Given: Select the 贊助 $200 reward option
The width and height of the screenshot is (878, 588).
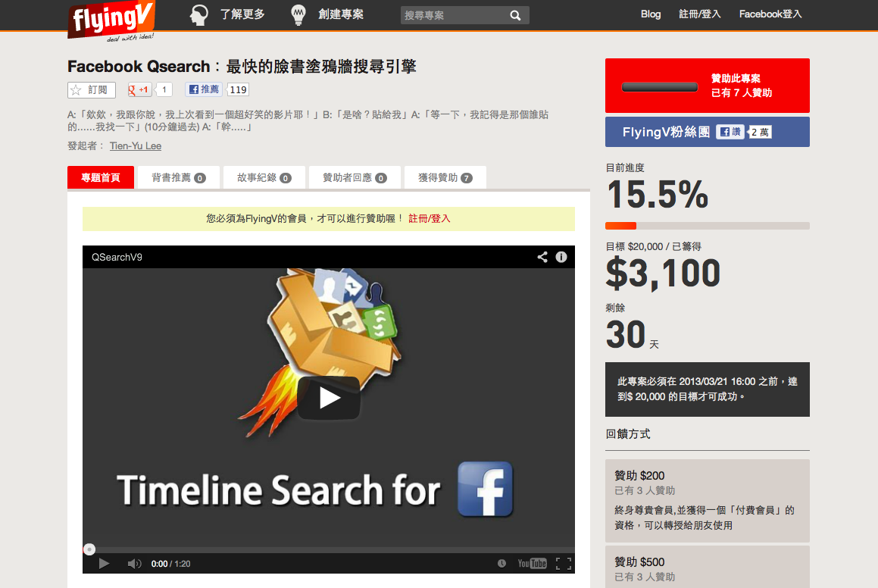Looking at the screenshot, I should point(708,501).
